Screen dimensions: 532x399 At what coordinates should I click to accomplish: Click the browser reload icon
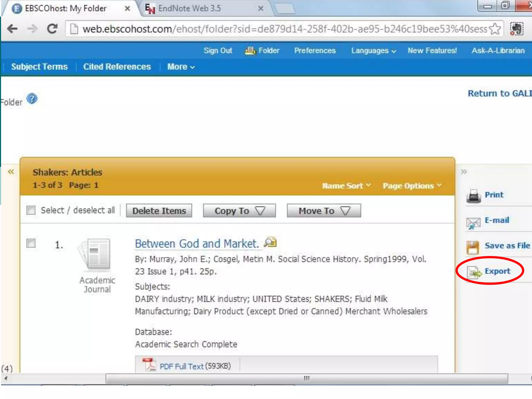pyautogui.click(x=52, y=29)
